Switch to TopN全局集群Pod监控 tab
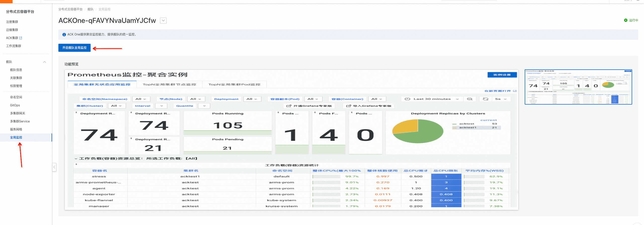This screenshot has width=644, height=225. [x=234, y=84]
